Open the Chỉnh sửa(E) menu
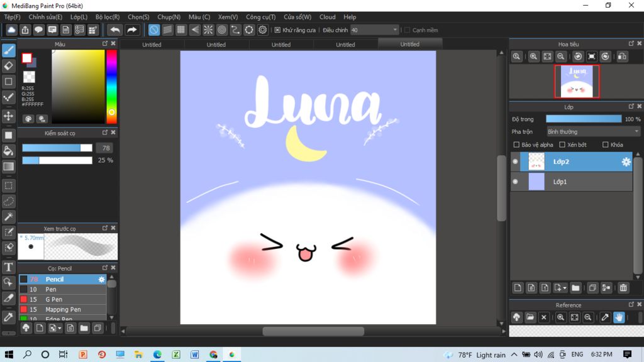 [45, 17]
